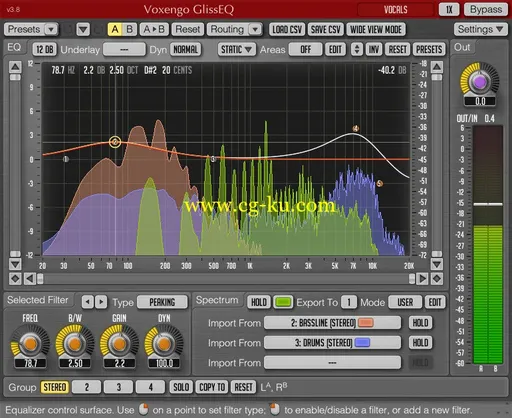Expand the Routing presets dropdown arrow
Viewport: 512px width, 418px height.
tap(255, 29)
